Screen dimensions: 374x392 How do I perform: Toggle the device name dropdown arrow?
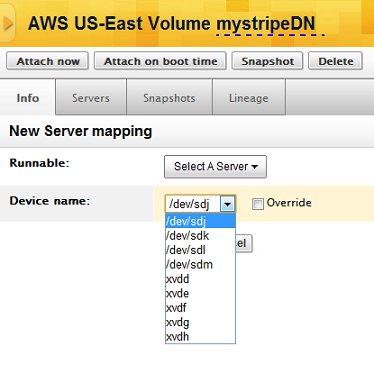click(228, 204)
